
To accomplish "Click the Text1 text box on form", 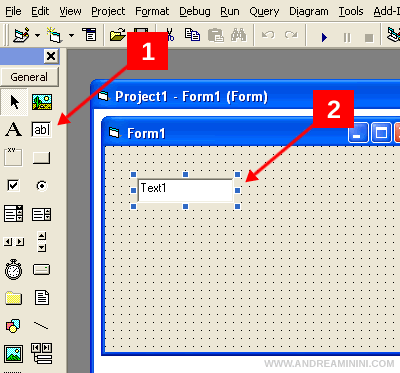I will (x=185, y=190).
